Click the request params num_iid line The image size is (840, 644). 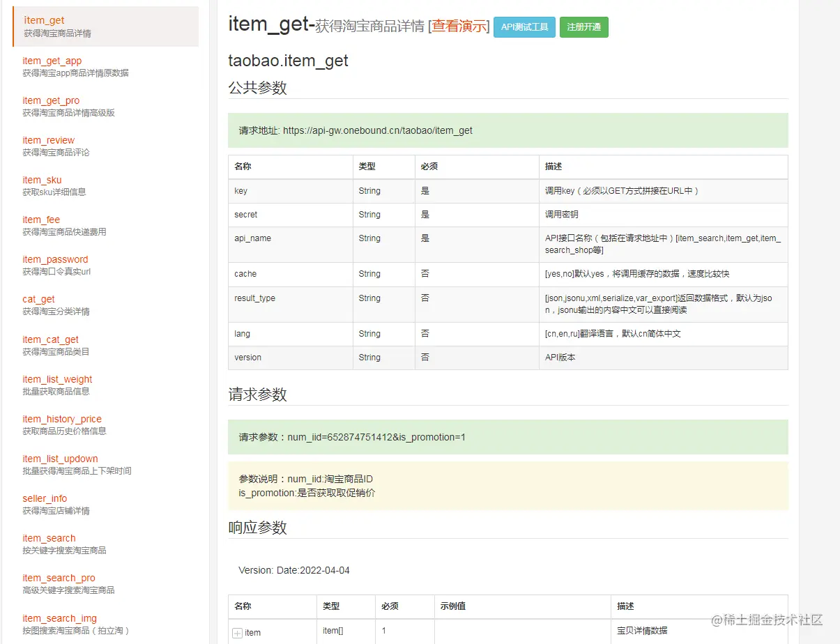pos(352,437)
